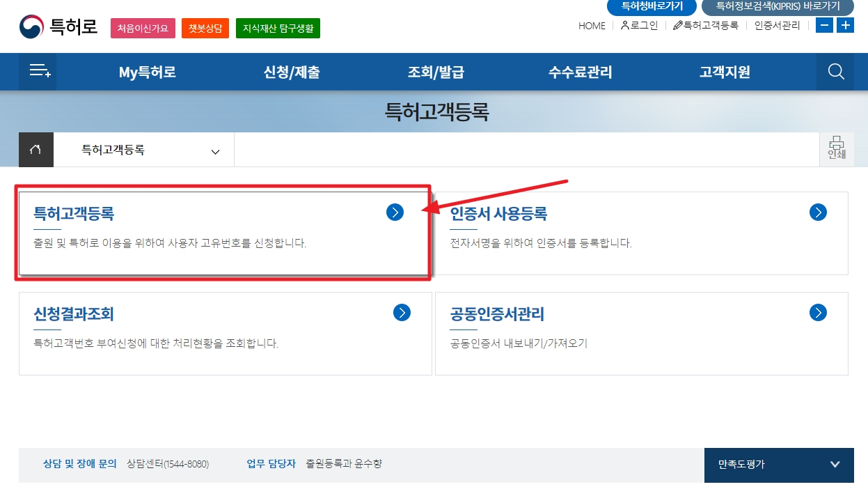The height and width of the screenshot is (496, 868).
Task: Click the 인쇄 print icon
Action: tap(837, 149)
